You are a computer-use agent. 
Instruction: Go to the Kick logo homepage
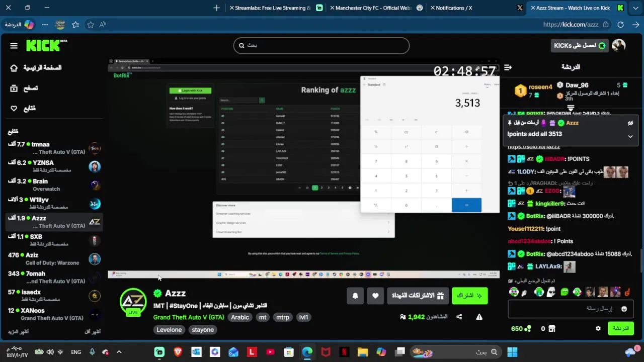pyautogui.click(x=46, y=45)
